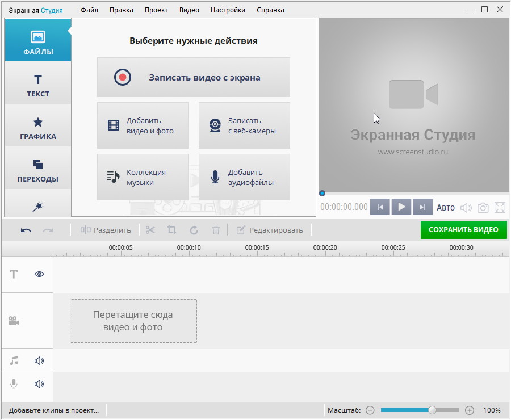Jump to previous frame in player
511x420 pixels.
pyautogui.click(x=380, y=207)
